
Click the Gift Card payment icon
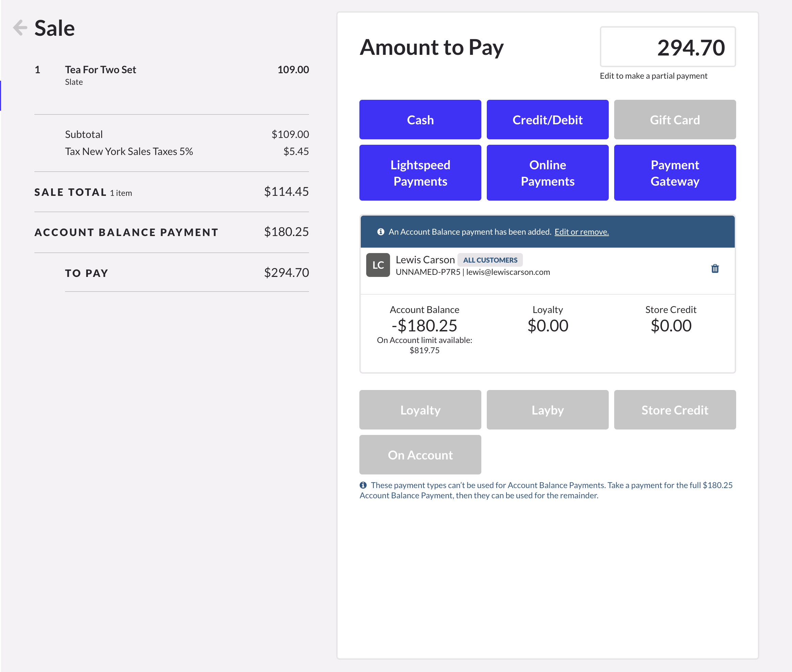(675, 119)
